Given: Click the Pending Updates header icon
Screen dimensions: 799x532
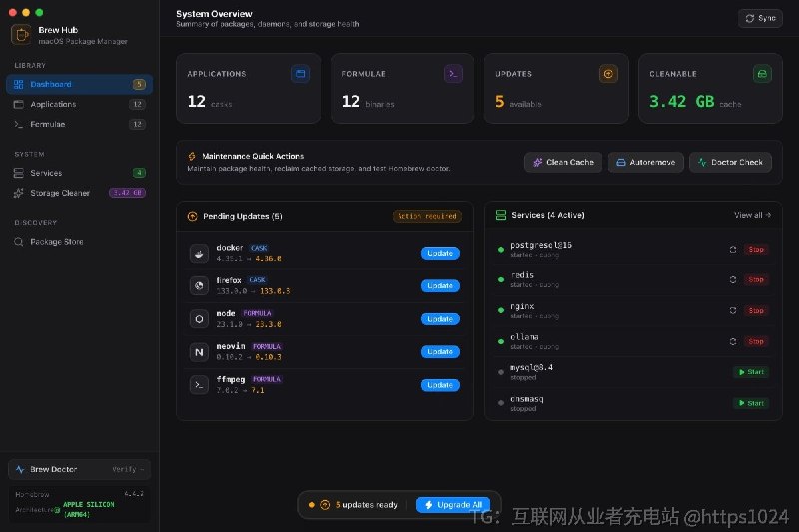Looking at the screenshot, I should [192, 216].
